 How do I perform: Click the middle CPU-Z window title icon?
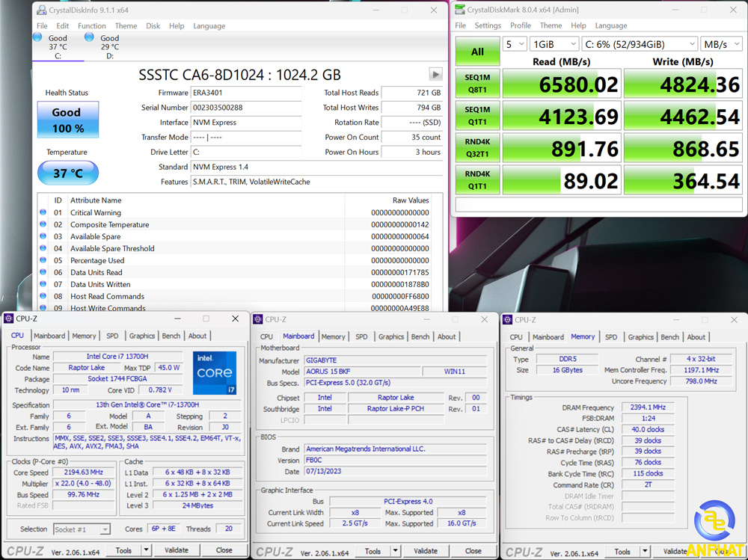pos(258,319)
